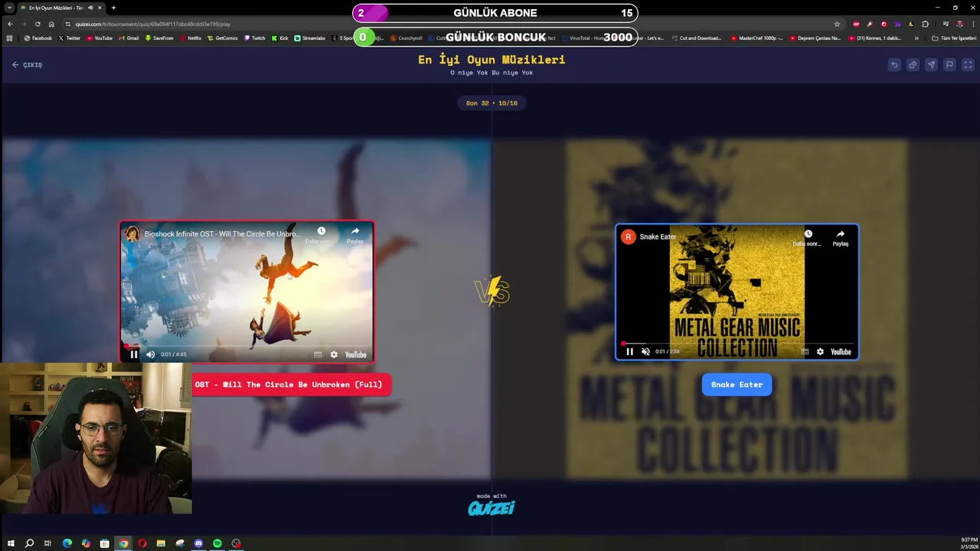Open settings gear in Bioshock video player
980x551 pixels.
(x=334, y=354)
